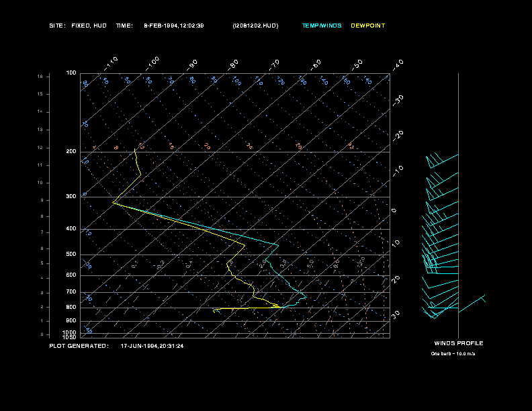Click the 'PLOT GENERATED:' label

79,346
